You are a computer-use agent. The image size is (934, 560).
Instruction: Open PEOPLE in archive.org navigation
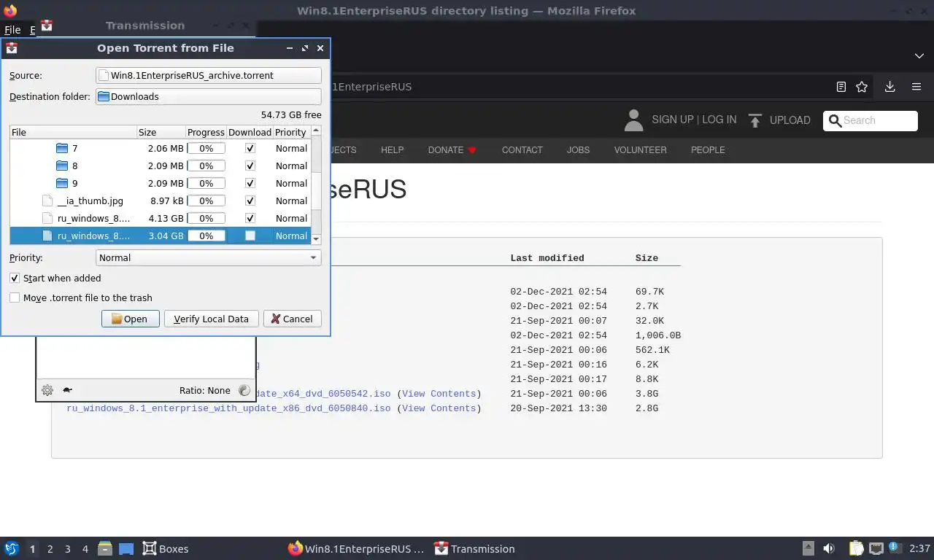click(708, 149)
